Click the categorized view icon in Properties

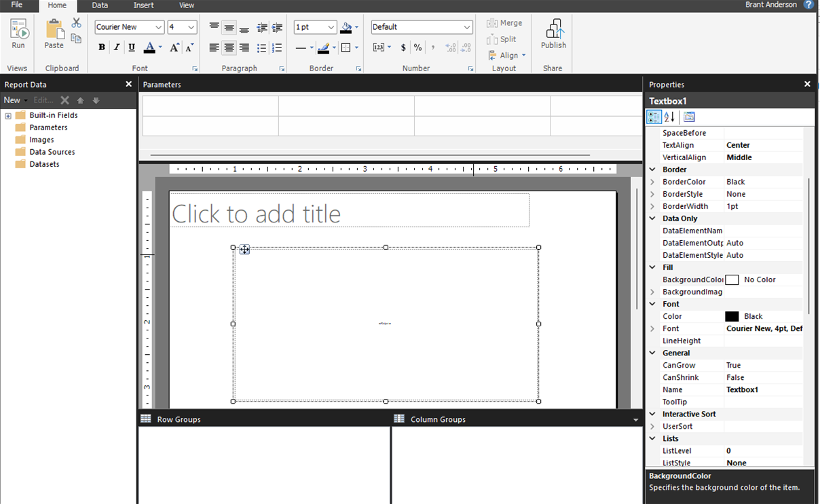pos(654,117)
